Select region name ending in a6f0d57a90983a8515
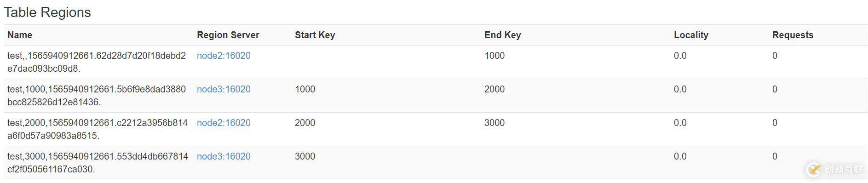Viewport: 868px width, 183px height. [x=98, y=129]
